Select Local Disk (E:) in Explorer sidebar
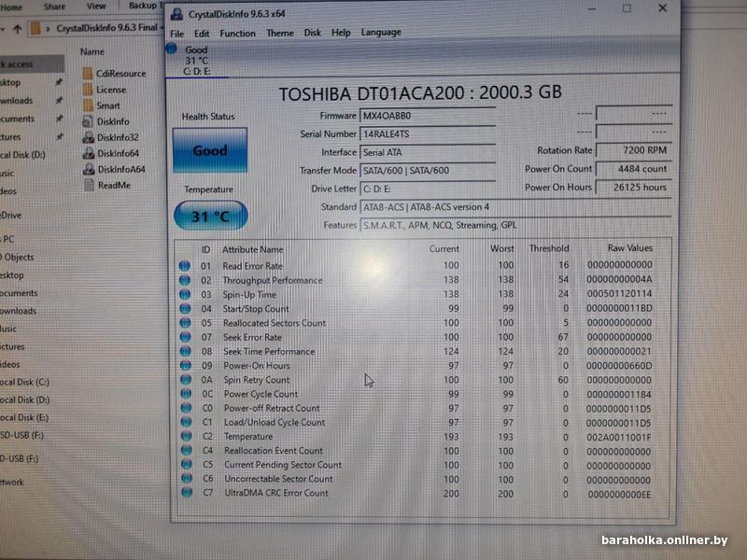747x560 pixels. [25, 418]
